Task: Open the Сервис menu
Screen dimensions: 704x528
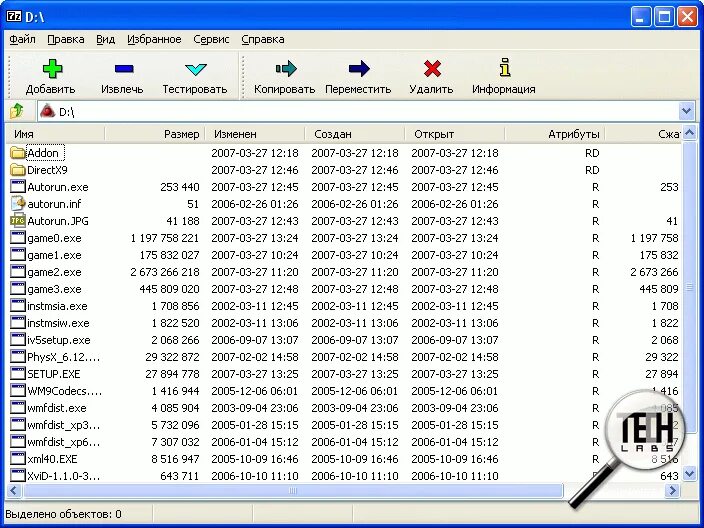Action: tap(211, 39)
